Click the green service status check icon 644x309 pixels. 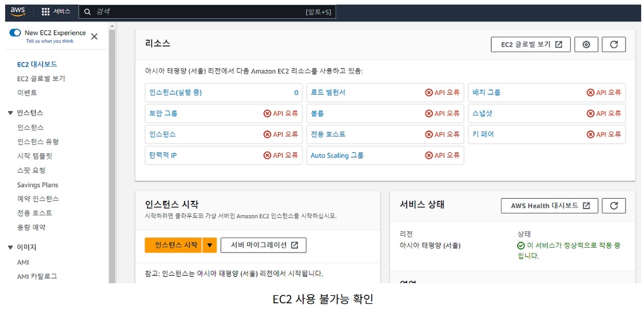(521, 246)
